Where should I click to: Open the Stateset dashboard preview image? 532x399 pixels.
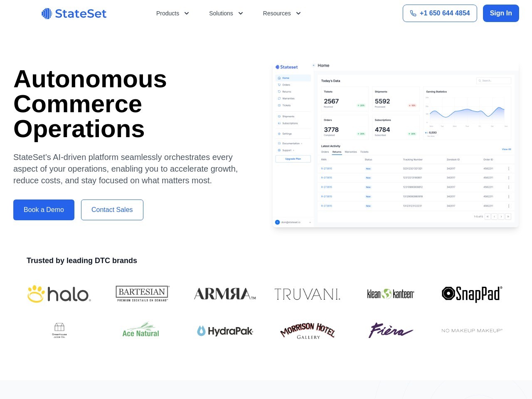coord(395,145)
